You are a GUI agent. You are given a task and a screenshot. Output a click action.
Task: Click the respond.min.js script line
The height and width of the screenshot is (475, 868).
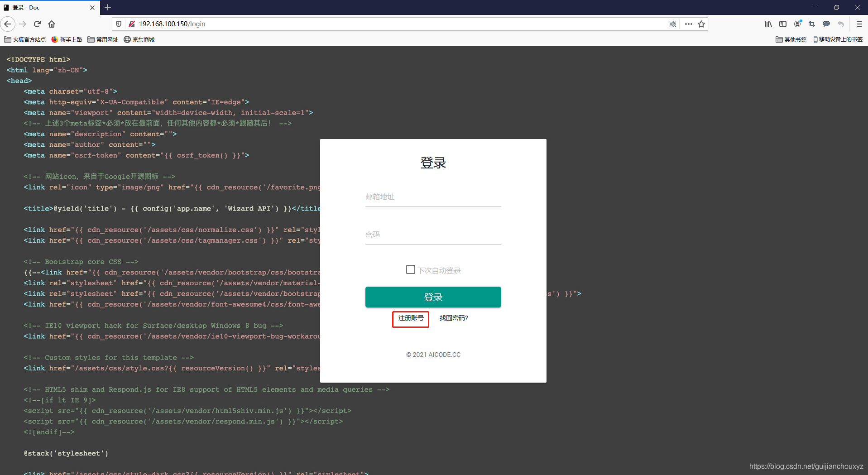point(183,422)
